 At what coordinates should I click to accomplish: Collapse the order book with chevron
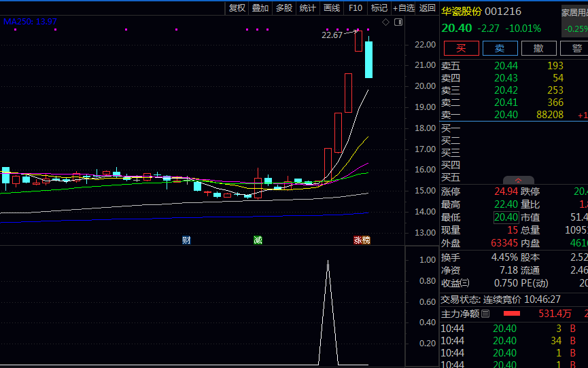coord(519,181)
